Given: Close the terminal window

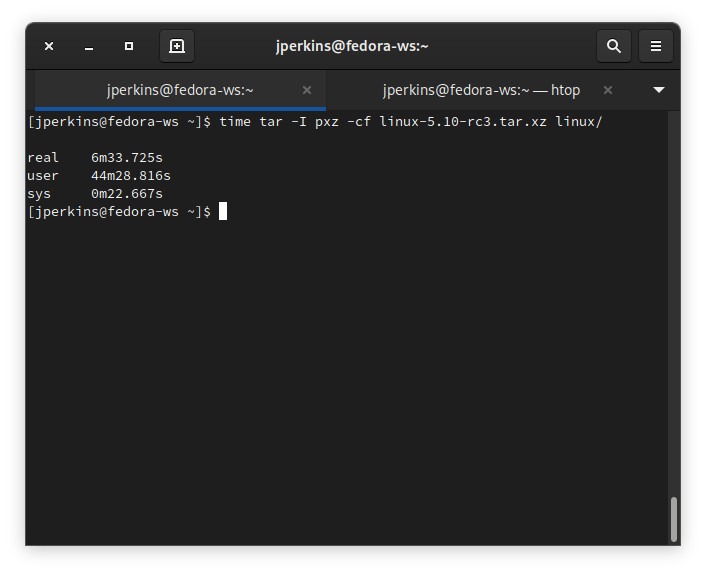Looking at the screenshot, I should point(49,46).
